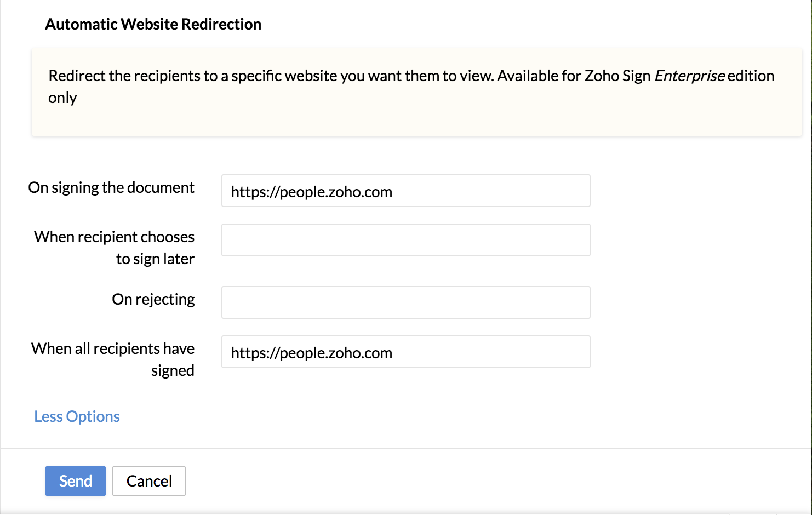This screenshot has width=812, height=515.
Task: Focus the empty 'sign later' redirect field
Action: 405,240
